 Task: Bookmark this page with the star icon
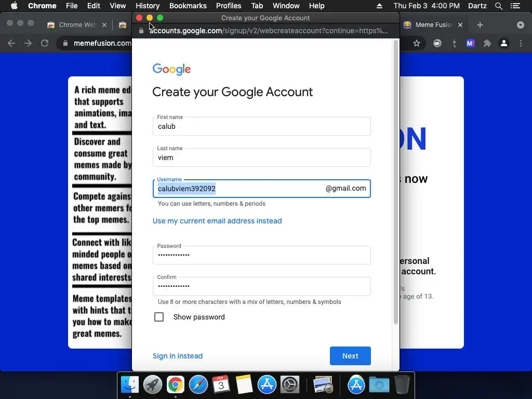coord(417,43)
